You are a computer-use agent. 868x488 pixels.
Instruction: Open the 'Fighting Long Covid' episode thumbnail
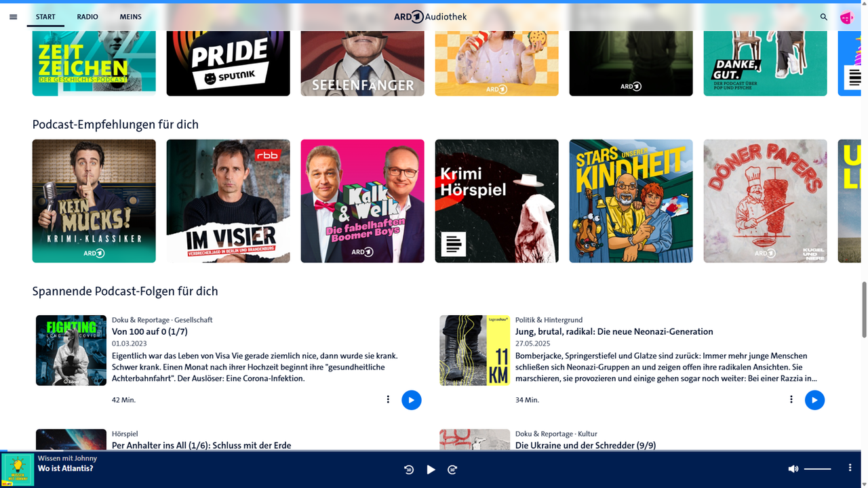71,350
